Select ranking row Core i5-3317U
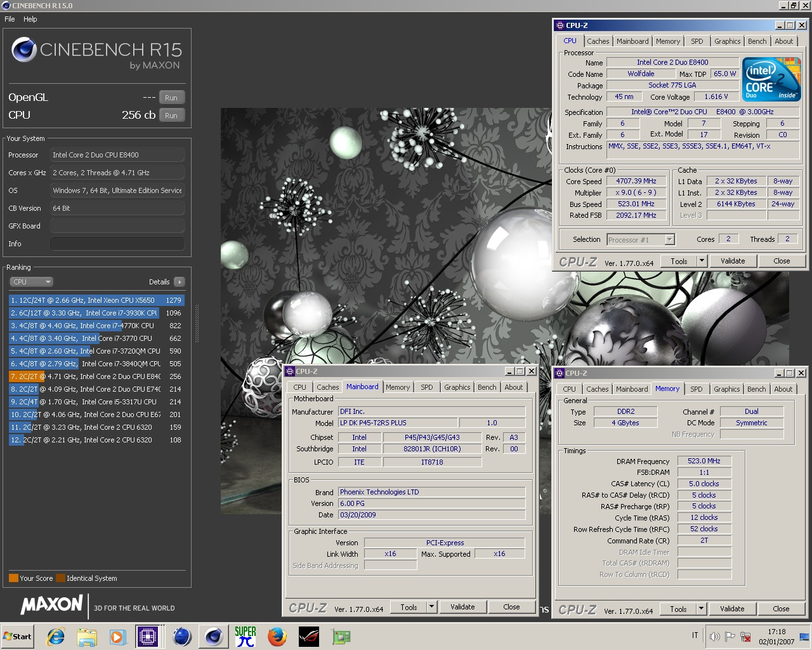Image resolution: width=812 pixels, height=650 pixels. 96,402
